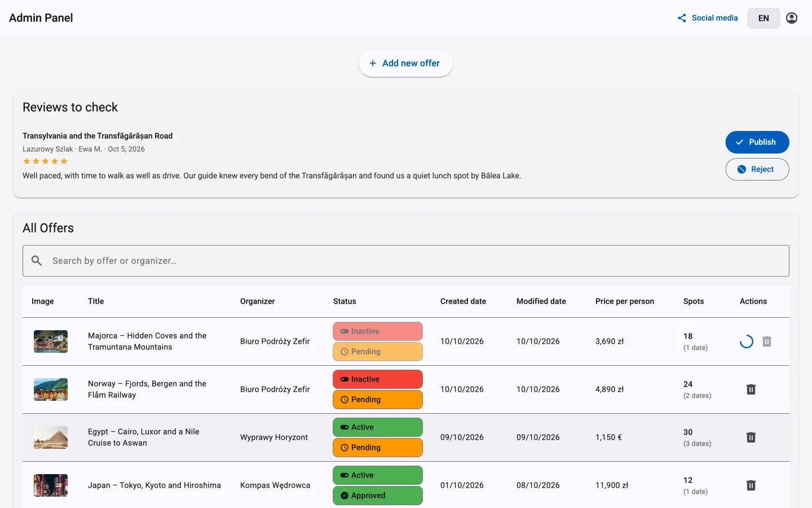Click the Wyprawy Horyzont organizer cell

click(x=274, y=437)
